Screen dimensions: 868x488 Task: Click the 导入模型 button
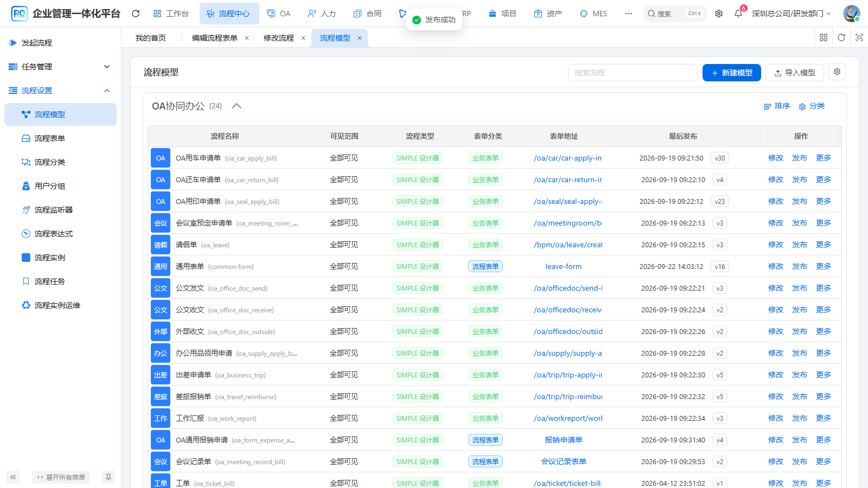point(794,73)
